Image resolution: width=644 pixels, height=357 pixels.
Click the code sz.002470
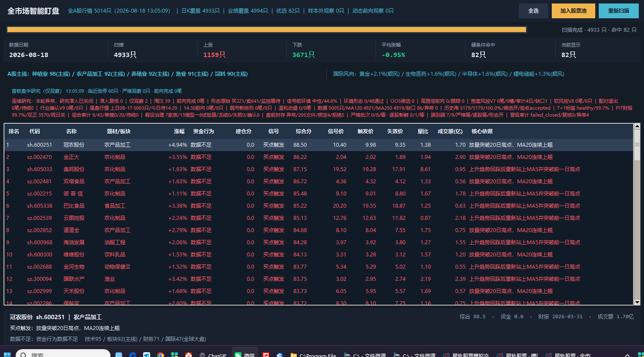40,157
